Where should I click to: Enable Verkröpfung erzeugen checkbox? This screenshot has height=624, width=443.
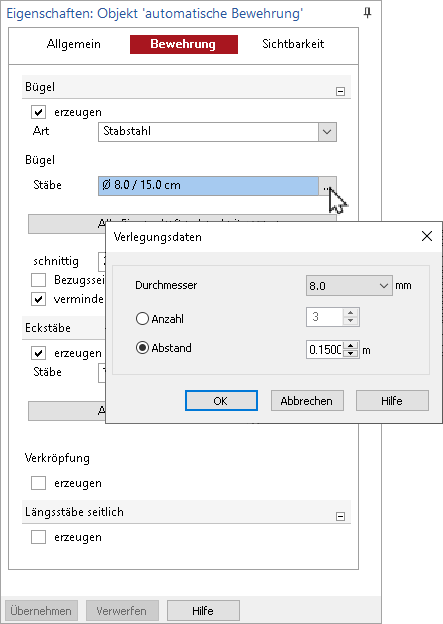(39, 483)
